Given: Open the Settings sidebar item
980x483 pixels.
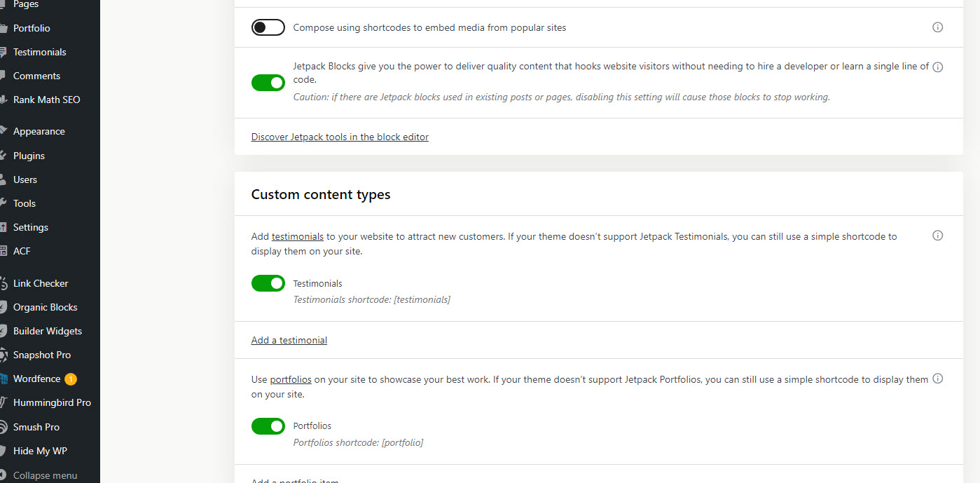Looking at the screenshot, I should (x=31, y=227).
